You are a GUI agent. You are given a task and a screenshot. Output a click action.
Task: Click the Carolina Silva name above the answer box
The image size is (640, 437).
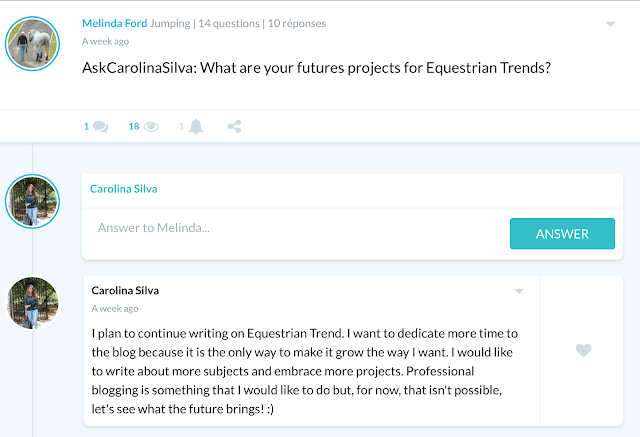(x=124, y=188)
